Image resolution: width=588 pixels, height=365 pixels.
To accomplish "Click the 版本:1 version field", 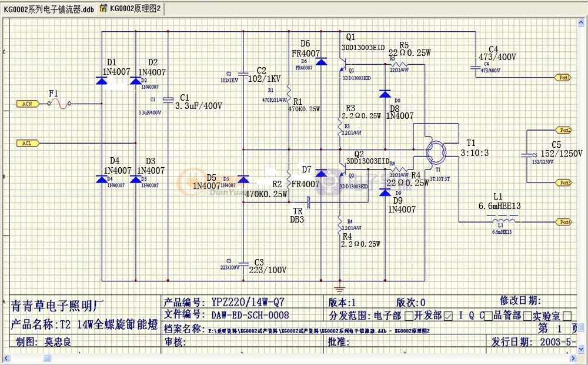I will pos(342,302).
